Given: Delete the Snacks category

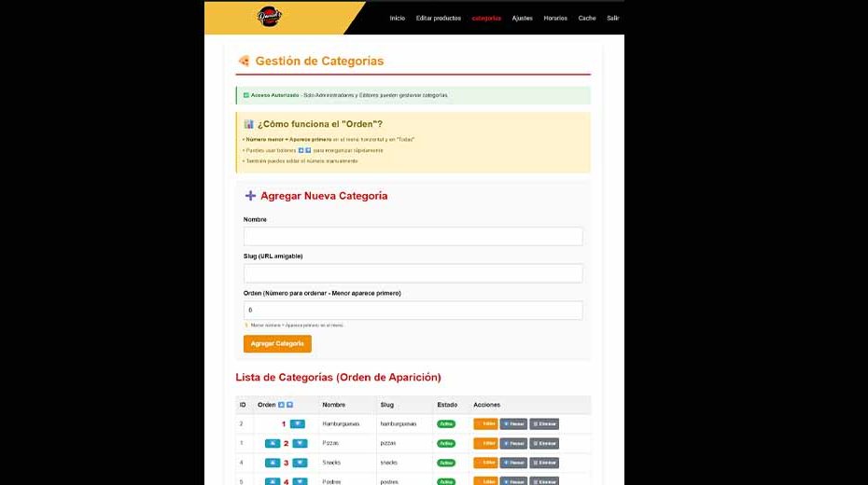Looking at the screenshot, I should click(x=544, y=463).
